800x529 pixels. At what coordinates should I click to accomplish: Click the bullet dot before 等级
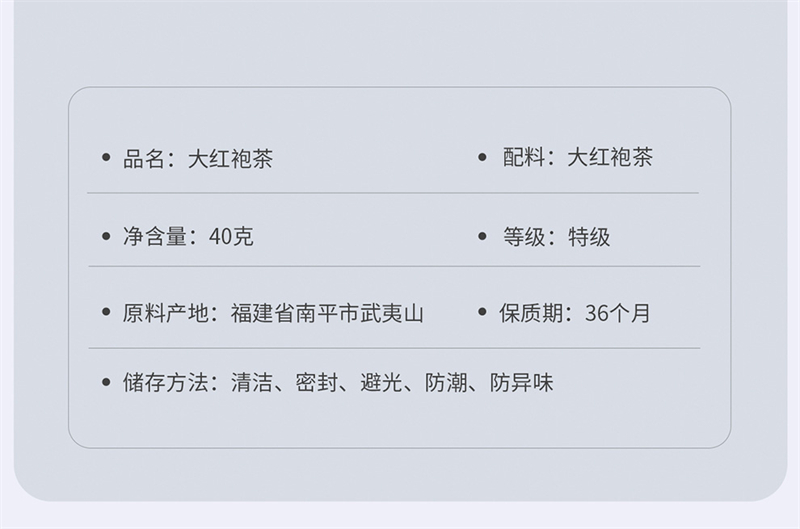[481, 236]
